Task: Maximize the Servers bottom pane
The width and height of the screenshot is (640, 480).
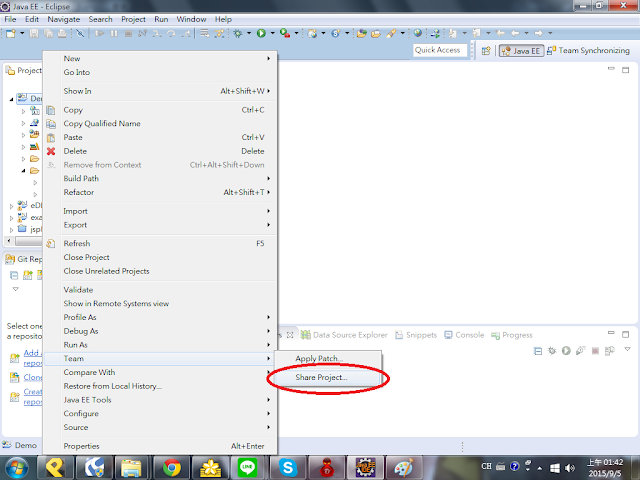Action: pos(625,334)
